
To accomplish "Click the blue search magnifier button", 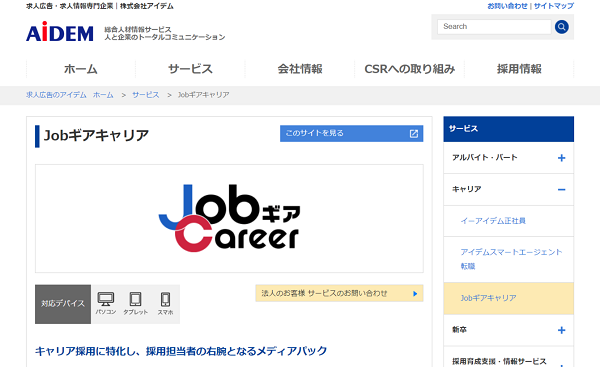I will (561, 27).
